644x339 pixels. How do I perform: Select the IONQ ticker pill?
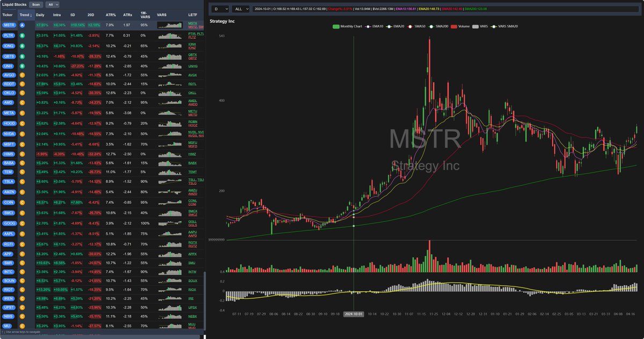pos(8,46)
